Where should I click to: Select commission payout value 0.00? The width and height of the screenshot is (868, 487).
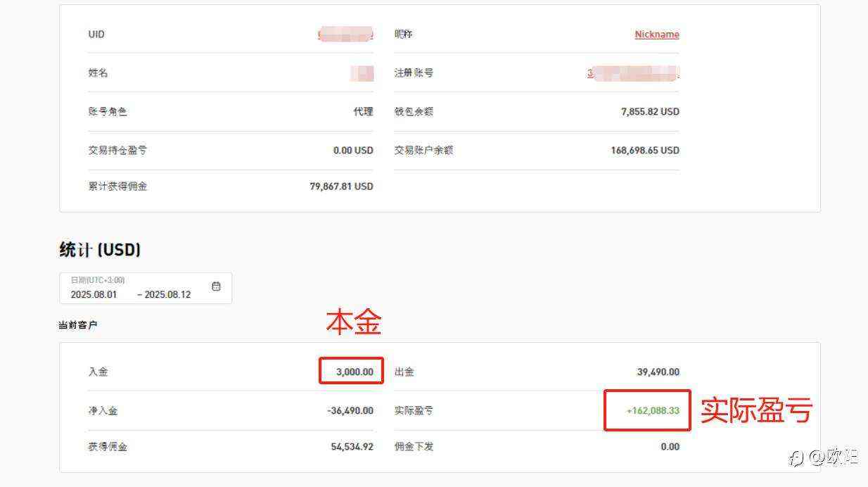[x=670, y=447]
